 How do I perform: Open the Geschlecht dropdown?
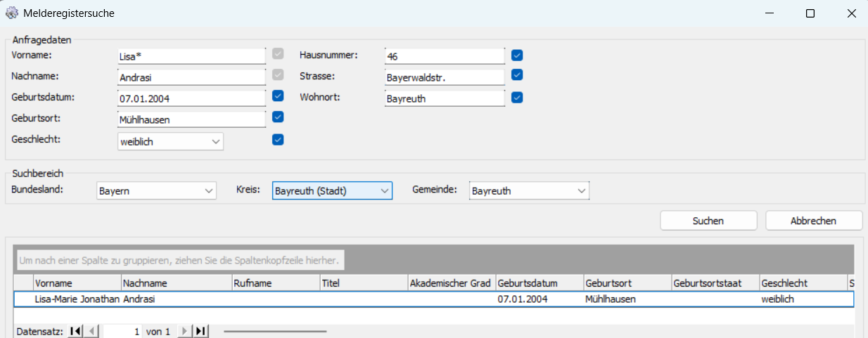215,142
